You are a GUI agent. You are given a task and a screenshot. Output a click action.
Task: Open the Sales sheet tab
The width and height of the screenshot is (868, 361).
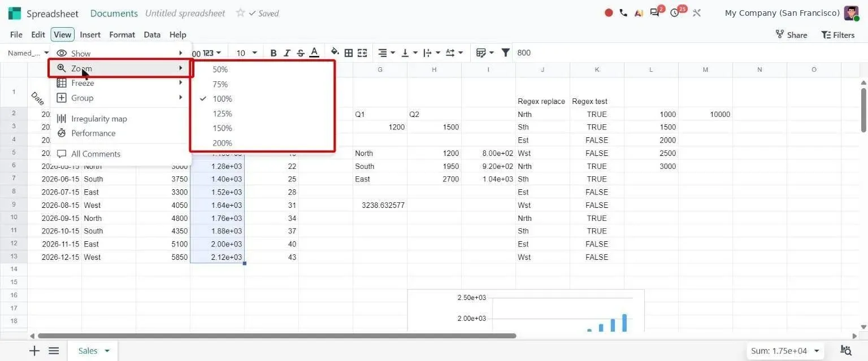93,351
